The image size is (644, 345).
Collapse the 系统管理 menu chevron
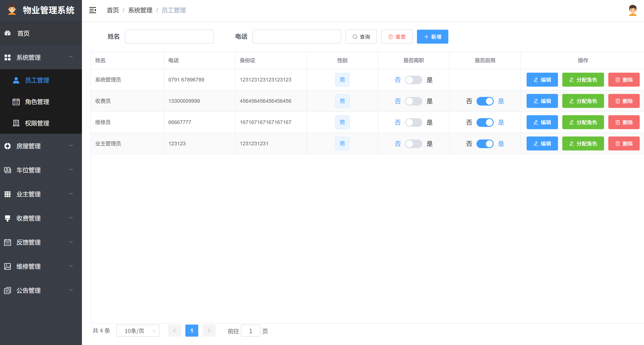point(71,57)
